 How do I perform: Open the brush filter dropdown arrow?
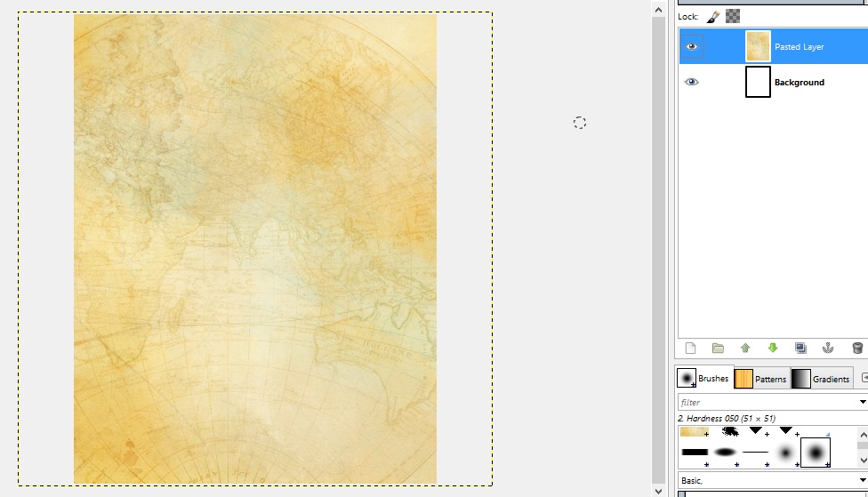[x=863, y=403]
